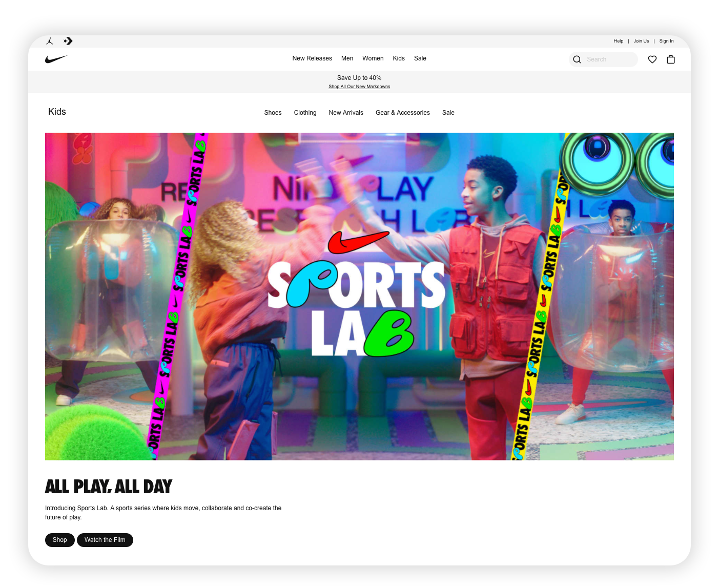719x588 pixels.
Task: Open the Kids menu in top navigation
Action: click(399, 58)
